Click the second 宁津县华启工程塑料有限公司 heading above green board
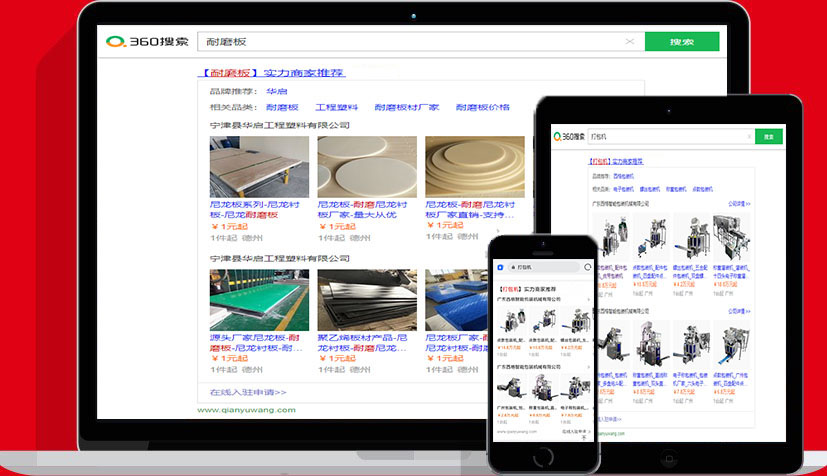827x476 pixels. click(x=280, y=258)
